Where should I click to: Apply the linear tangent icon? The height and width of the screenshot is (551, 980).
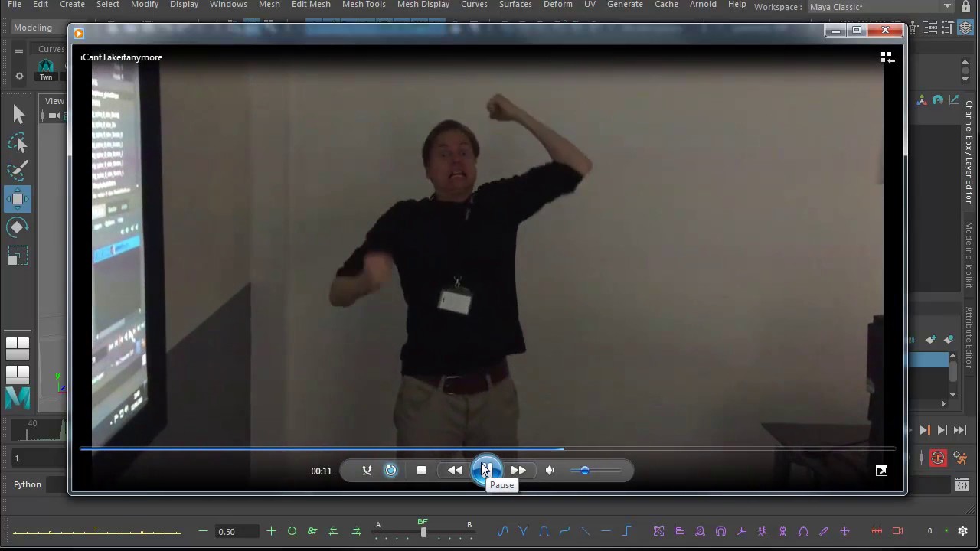[x=585, y=531]
